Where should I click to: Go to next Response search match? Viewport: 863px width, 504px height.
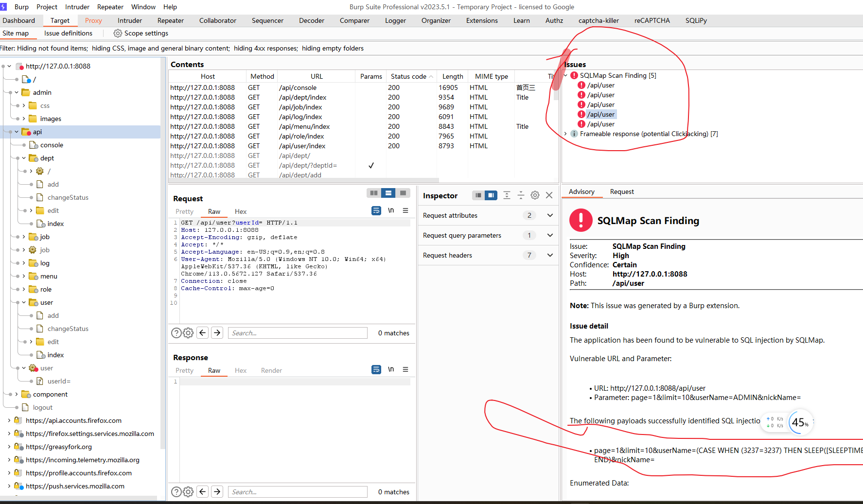pos(217,491)
